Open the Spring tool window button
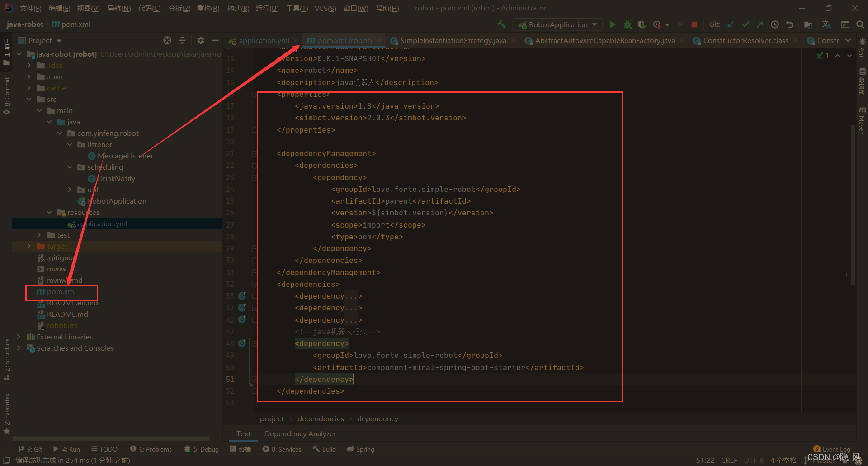Viewport: 868px width, 466px height. pos(360,449)
